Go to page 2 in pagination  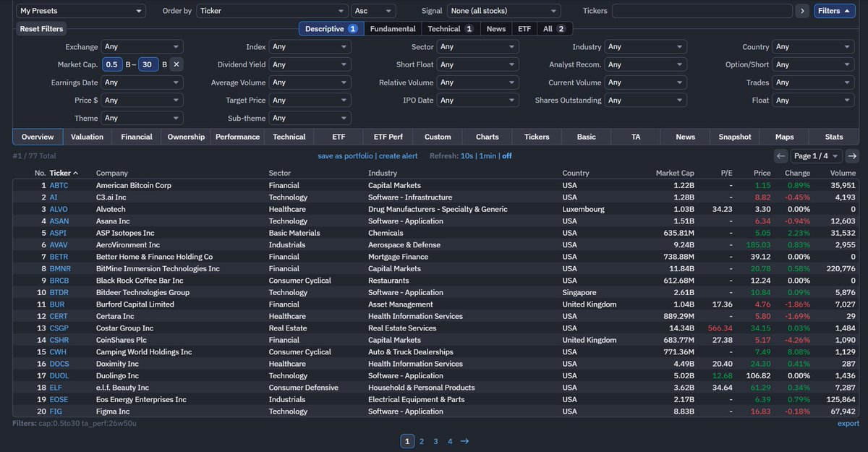click(422, 441)
